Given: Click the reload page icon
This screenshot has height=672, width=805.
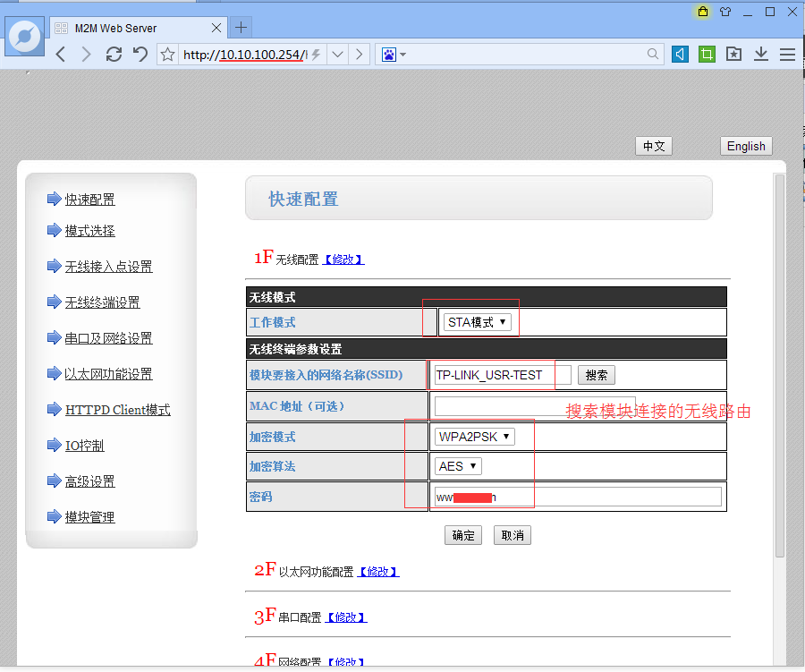Looking at the screenshot, I should click(114, 55).
